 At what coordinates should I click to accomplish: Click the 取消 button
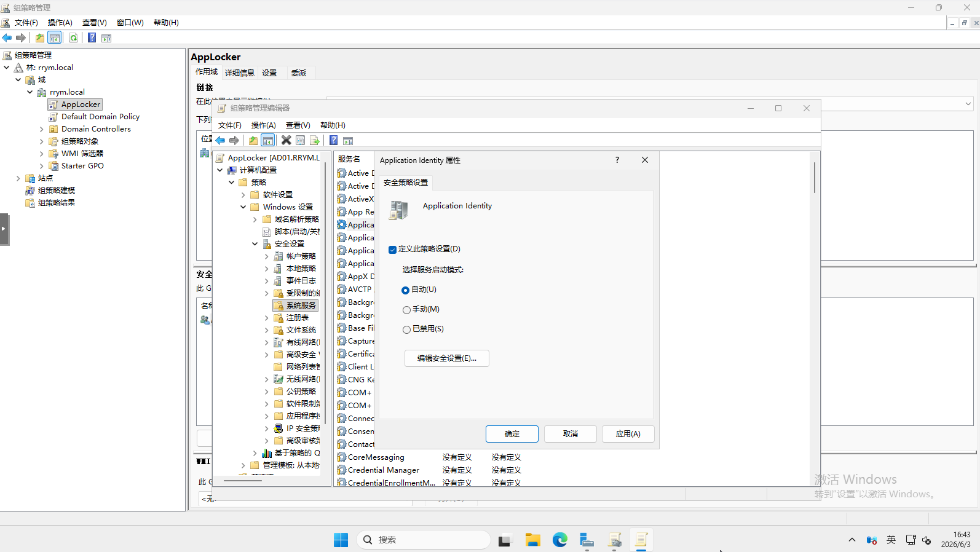(x=571, y=434)
